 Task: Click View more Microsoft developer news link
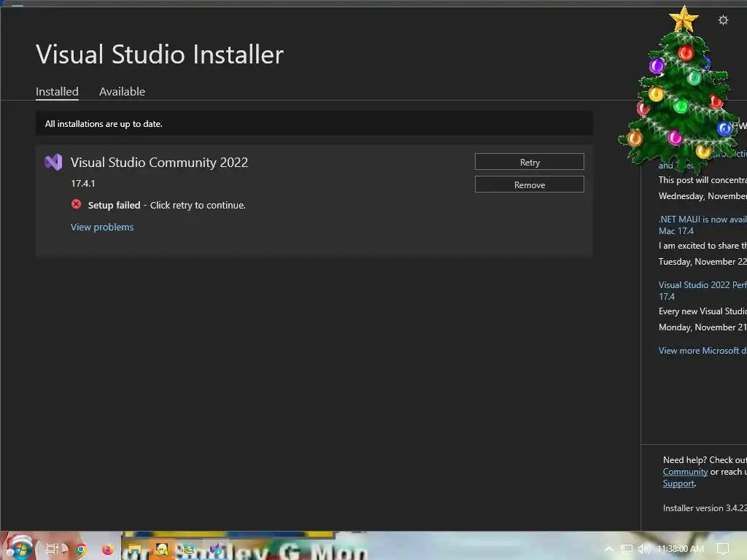click(703, 351)
